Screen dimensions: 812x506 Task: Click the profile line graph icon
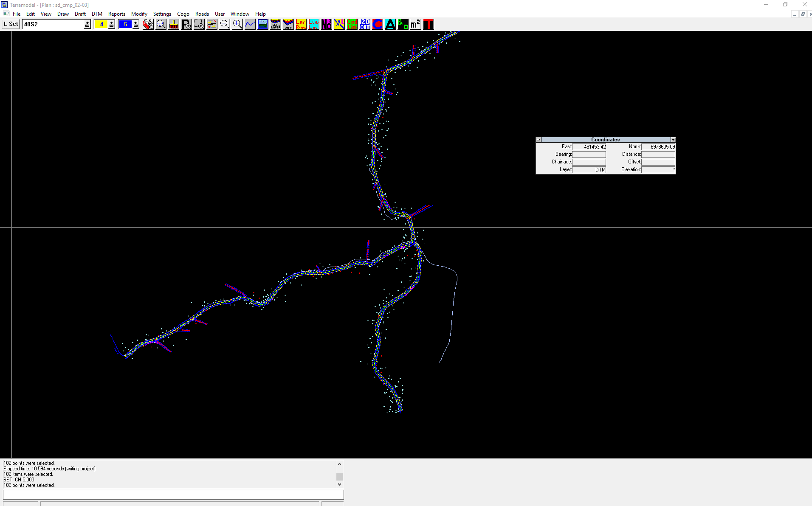coord(250,24)
